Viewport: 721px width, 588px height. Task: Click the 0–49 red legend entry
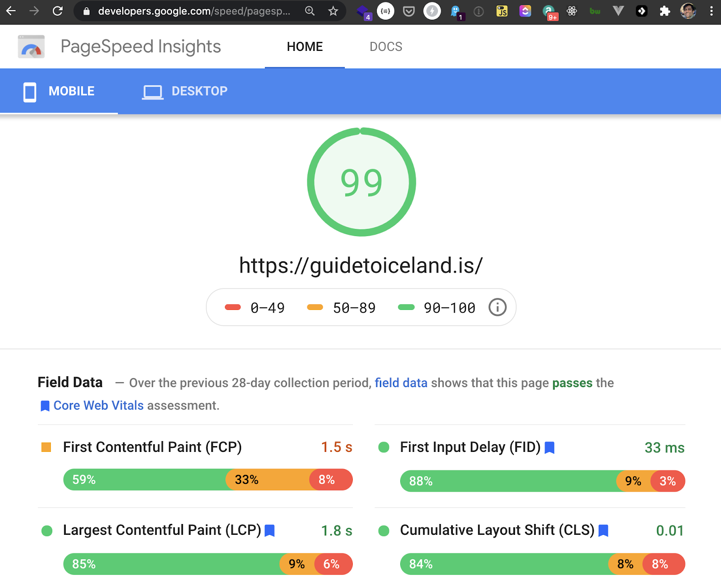point(255,308)
